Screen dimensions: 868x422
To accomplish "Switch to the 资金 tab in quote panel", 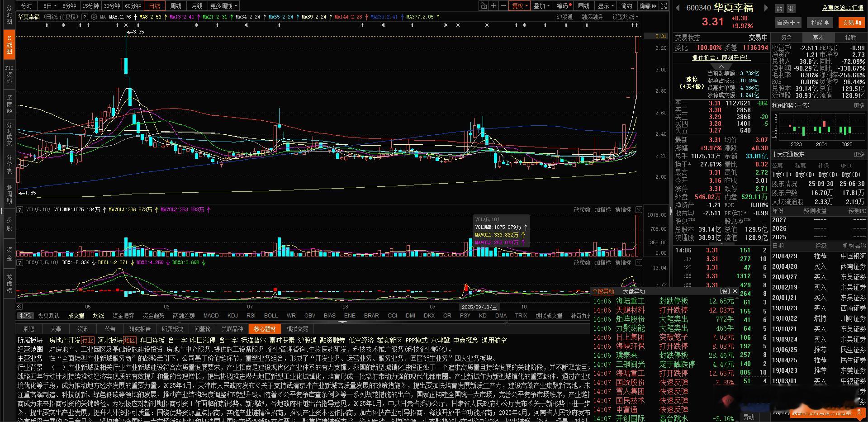I will tap(786, 38).
